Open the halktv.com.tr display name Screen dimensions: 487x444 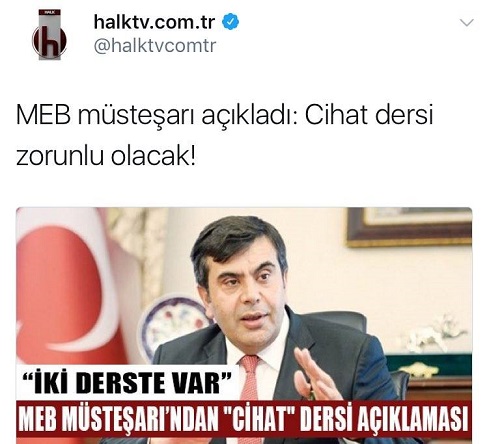click(154, 22)
